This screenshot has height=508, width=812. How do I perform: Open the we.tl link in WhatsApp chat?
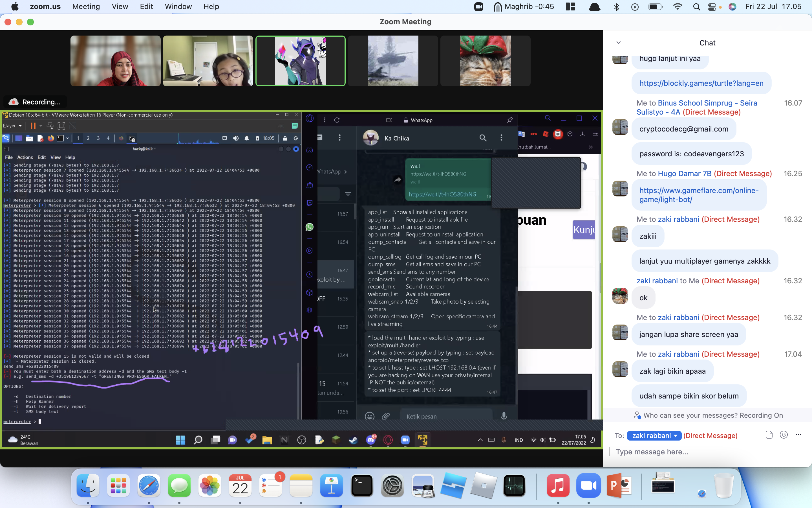pos(442,194)
